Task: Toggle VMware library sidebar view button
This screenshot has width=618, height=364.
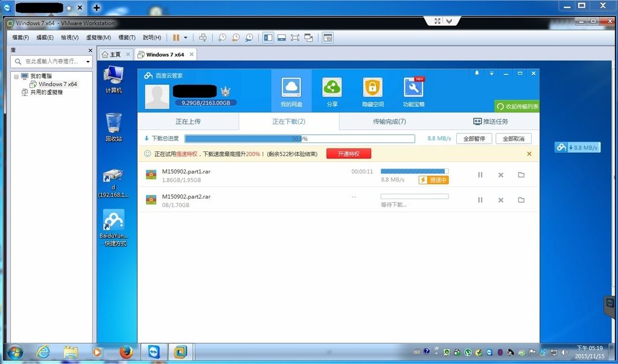Action: (x=268, y=37)
